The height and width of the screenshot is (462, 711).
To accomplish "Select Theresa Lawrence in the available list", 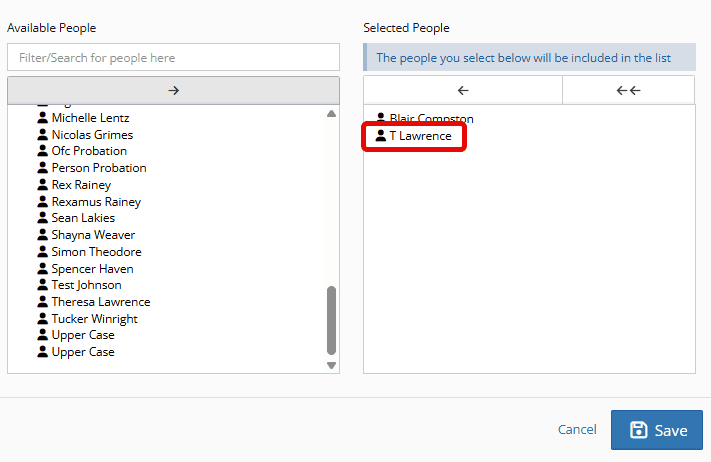I will click(100, 302).
